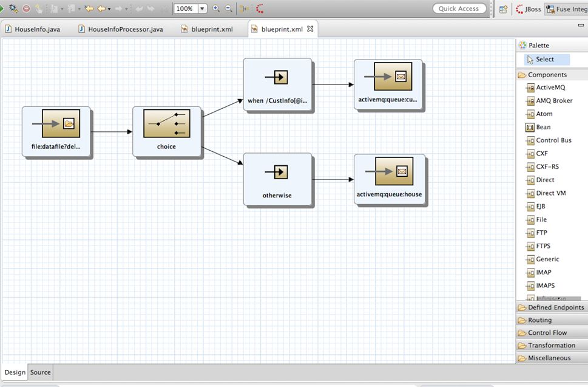Select the choice node on canvas

[166, 131]
